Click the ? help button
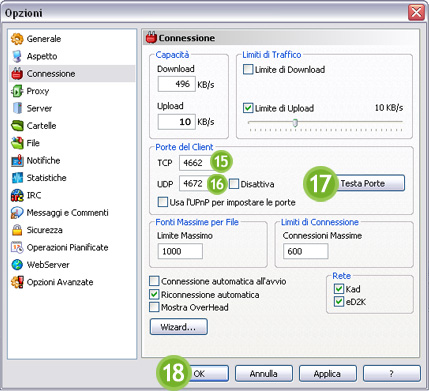 391,374
